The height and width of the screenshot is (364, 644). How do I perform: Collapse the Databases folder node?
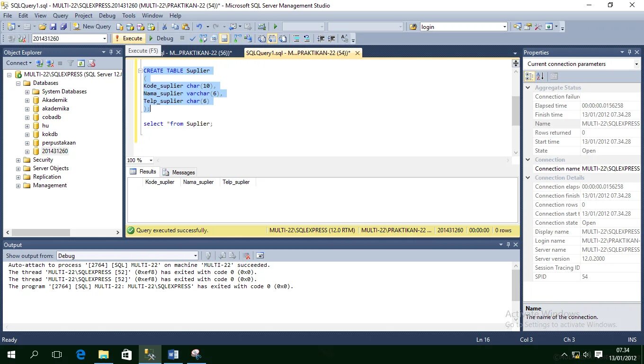click(x=18, y=83)
